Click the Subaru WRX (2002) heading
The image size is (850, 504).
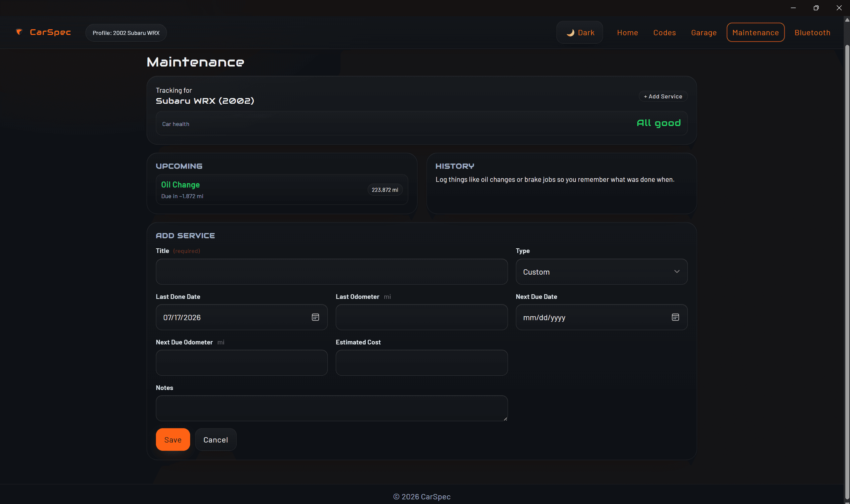tap(205, 101)
